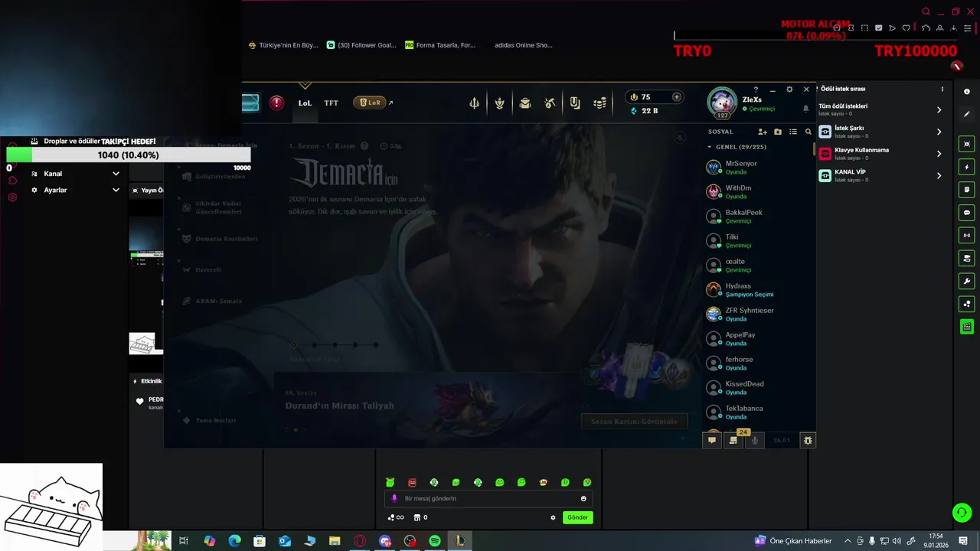Open the emoji picker in chat field
Image resolution: width=980 pixels, height=551 pixels.
(x=583, y=499)
